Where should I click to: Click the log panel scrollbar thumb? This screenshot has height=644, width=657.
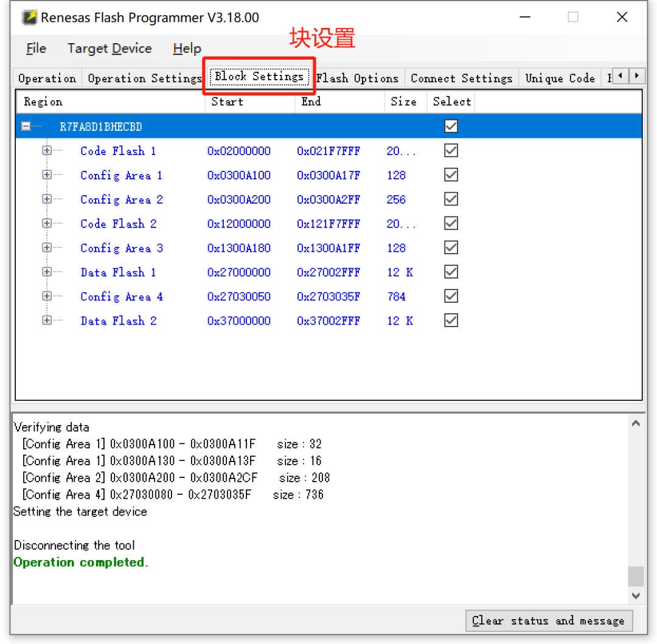pyautogui.click(x=636, y=576)
